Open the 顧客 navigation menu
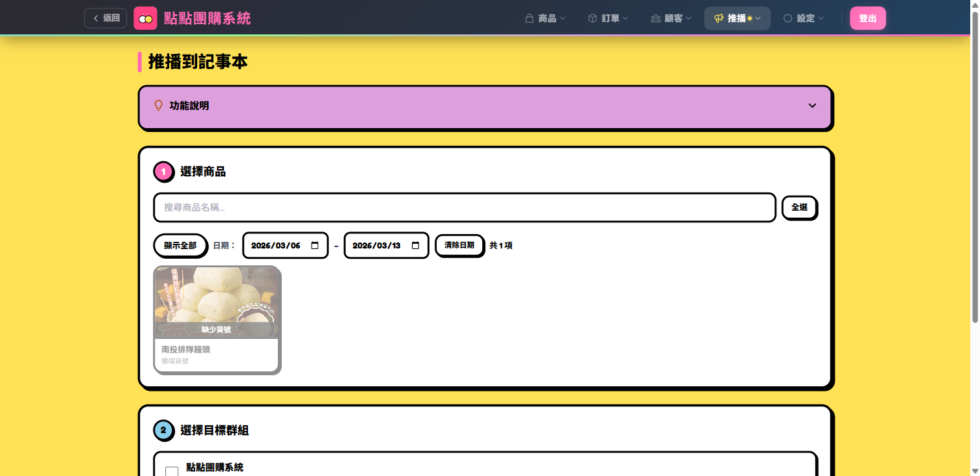 click(x=671, y=18)
